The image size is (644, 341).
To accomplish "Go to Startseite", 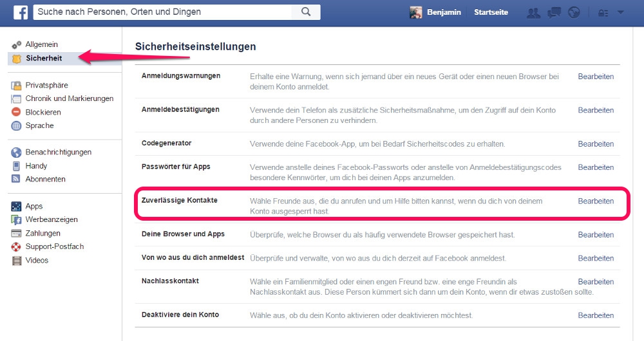I will coord(491,12).
